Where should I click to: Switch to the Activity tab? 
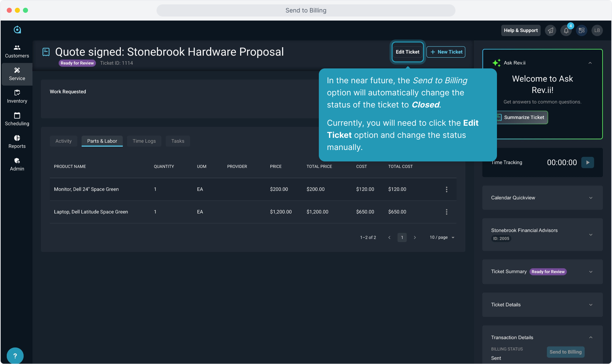tap(63, 141)
